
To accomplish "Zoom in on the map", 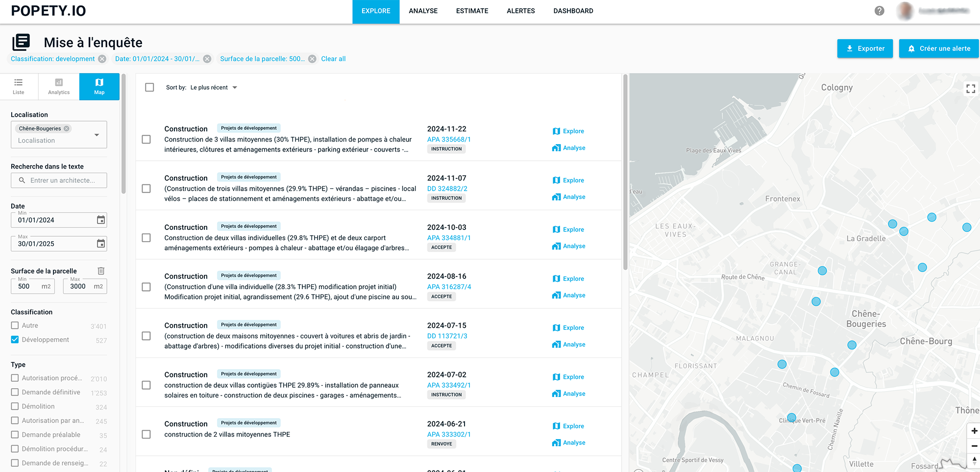I will click(974, 431).
